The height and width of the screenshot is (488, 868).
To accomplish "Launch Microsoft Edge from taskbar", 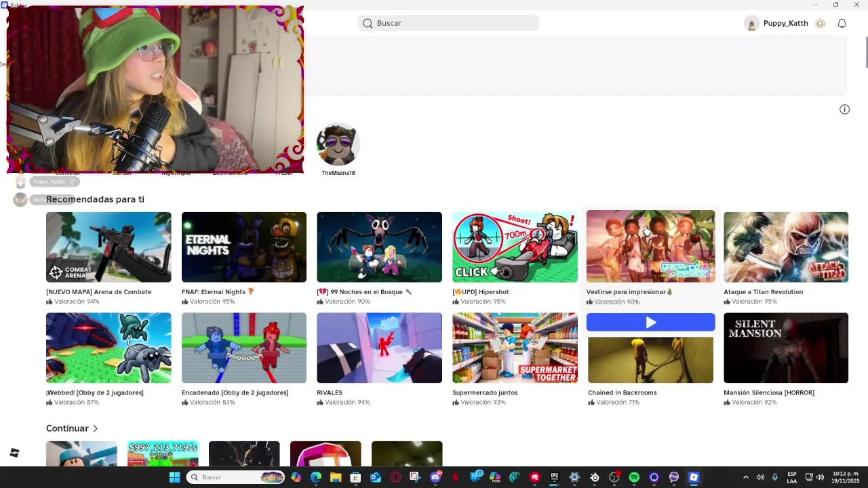I will (x=316, y=477).
